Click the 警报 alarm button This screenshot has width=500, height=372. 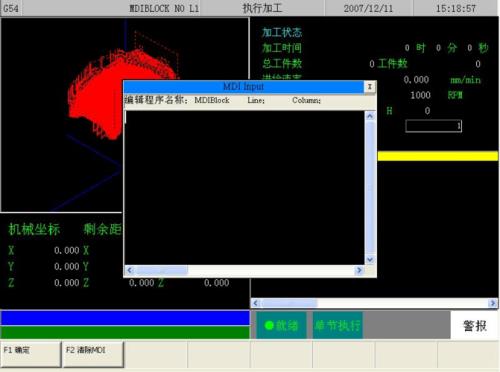click(475, 325)
